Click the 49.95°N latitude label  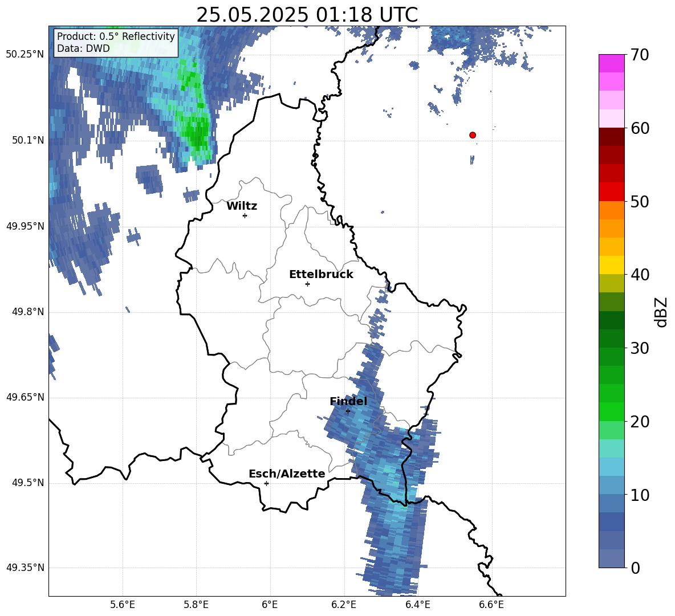click(25, 226)
